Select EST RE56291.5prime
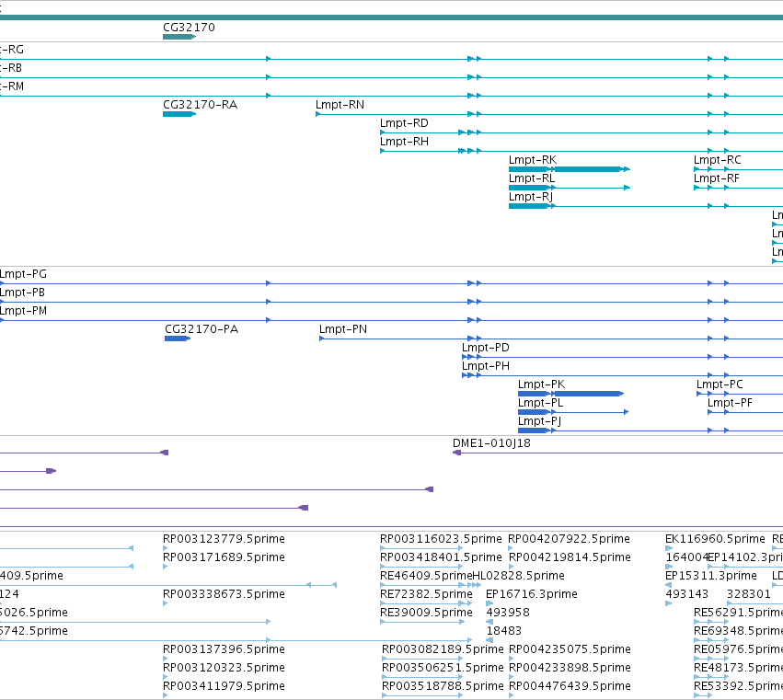 pyautogui.click(x=738, y=613)
